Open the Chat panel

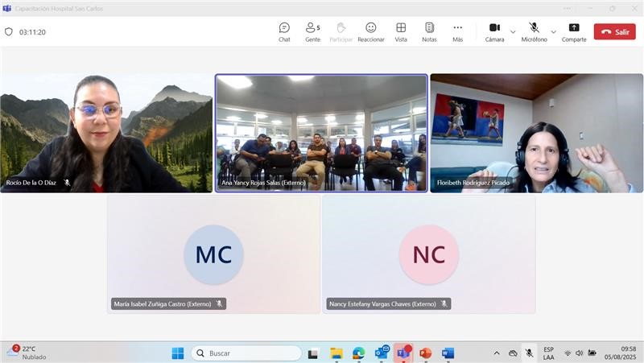click(x=284, y=32)
